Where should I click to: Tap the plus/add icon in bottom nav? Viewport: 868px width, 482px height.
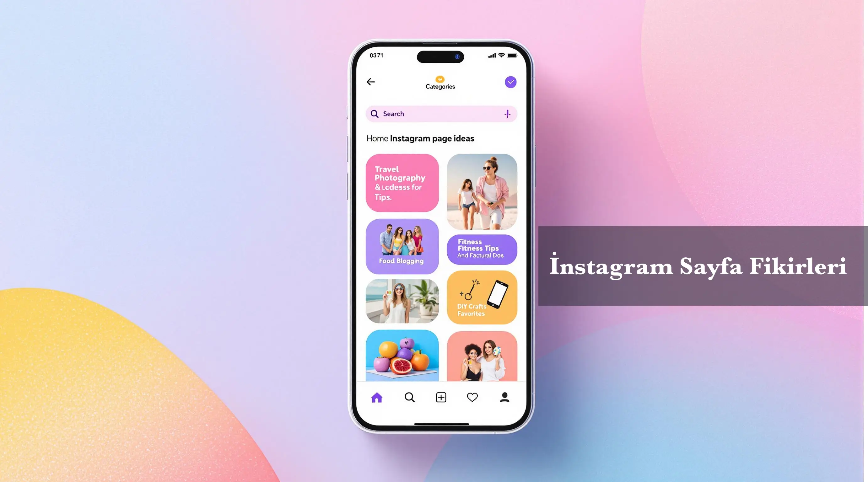pos(441,397)
